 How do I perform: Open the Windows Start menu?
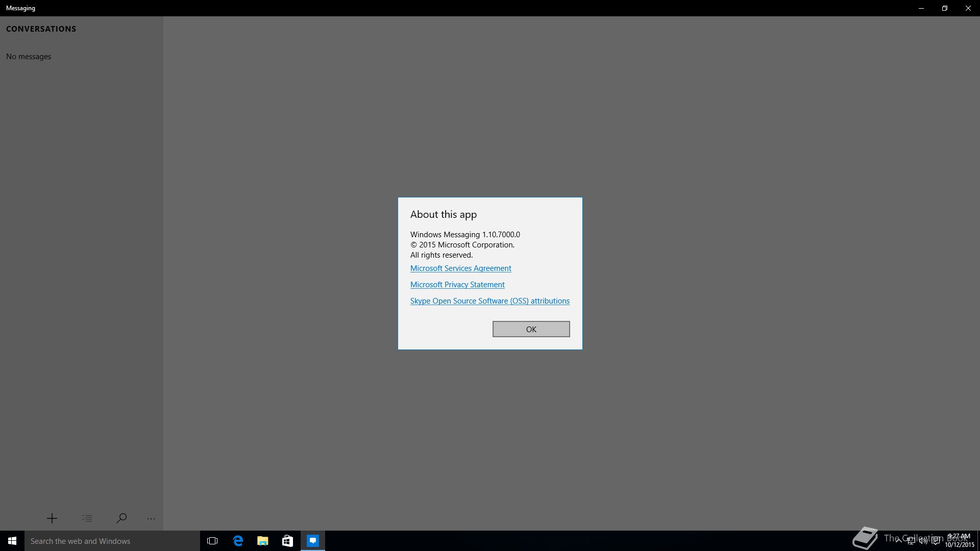pos(12,541)
